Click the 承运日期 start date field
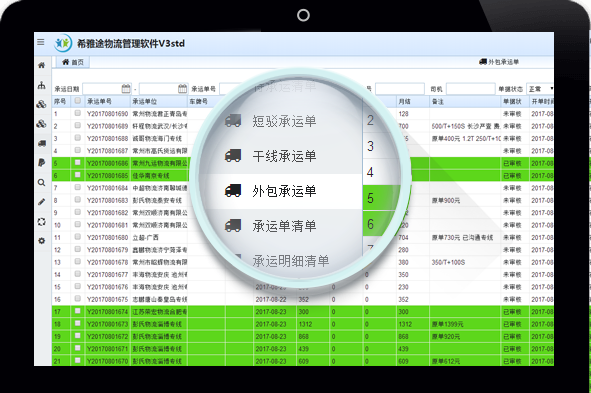Viewport: 591px width, 393px height. [107, 89]
